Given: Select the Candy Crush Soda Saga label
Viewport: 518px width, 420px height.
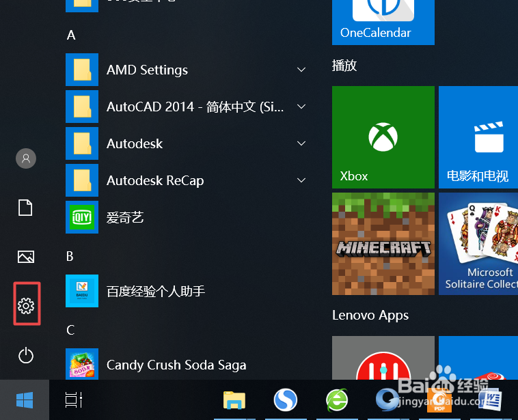Looking at the screenshot, I should [x=176, y=365].
